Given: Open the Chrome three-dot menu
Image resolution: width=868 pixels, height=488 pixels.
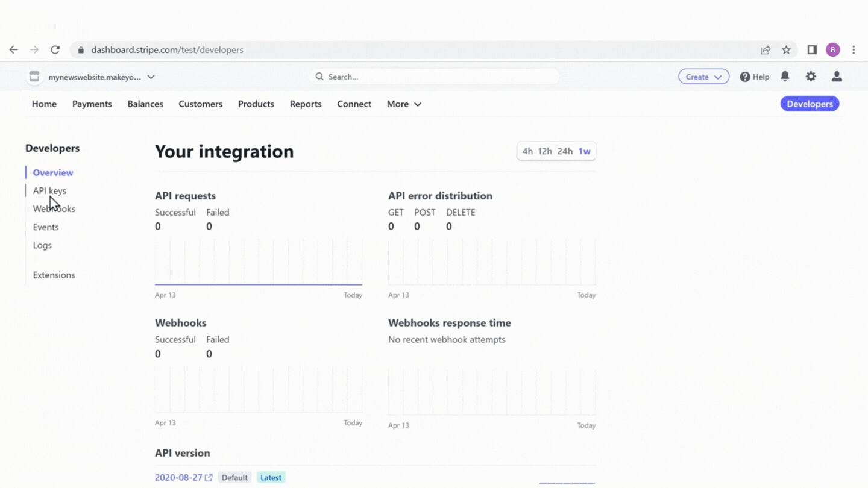Looking at the screenshot, I should pyautogui.click(x=854, y=50).
